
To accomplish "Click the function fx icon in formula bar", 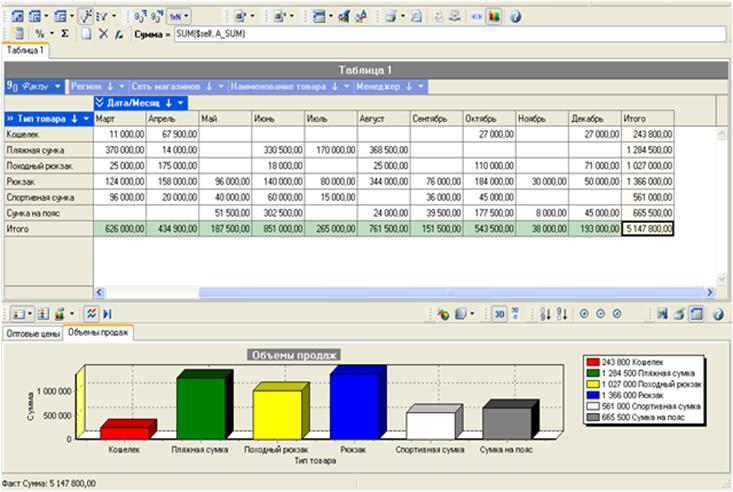I will [118, 33].
